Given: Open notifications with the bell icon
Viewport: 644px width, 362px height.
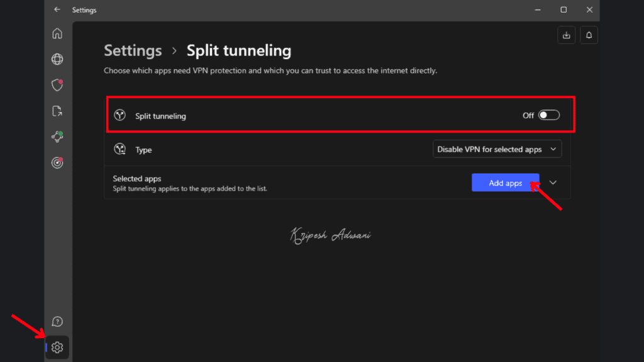Looking at the screenshot, I should click(589, 35).
